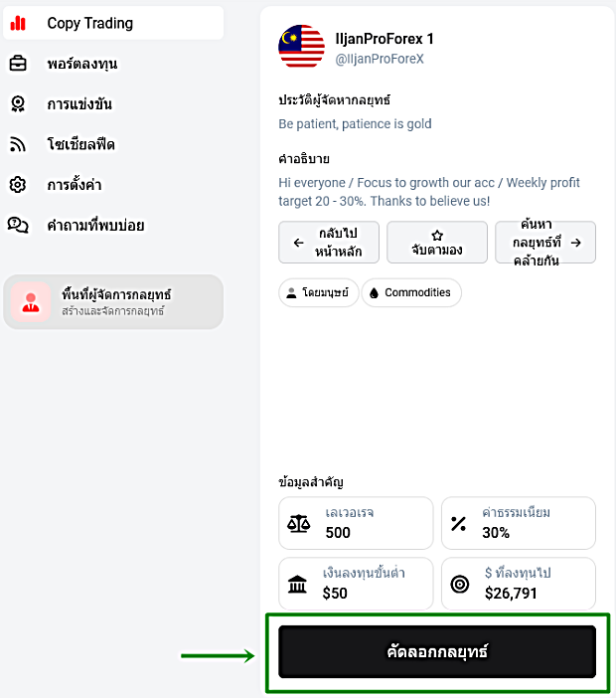Viewport: 616px width, 698px height.
Task: Click the ค้นหากลยุทธ์ที่คล้ายกัน button
Action: coord(545,243)
